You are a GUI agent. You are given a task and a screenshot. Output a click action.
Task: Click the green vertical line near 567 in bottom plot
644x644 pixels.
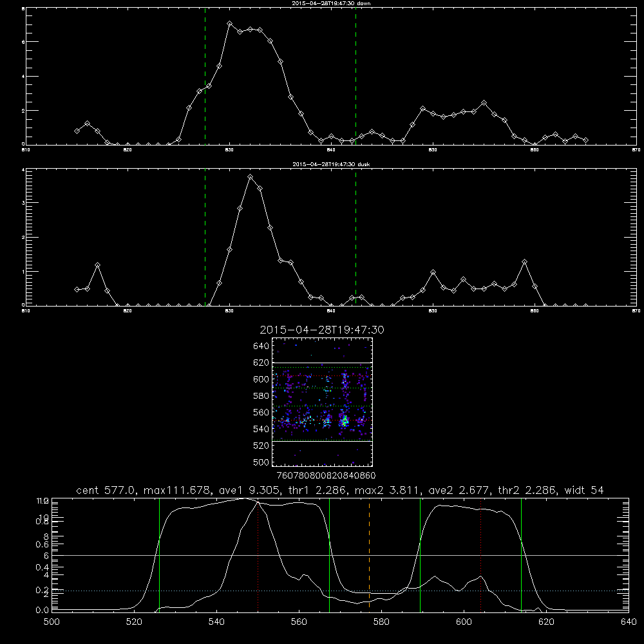(329, 554)
